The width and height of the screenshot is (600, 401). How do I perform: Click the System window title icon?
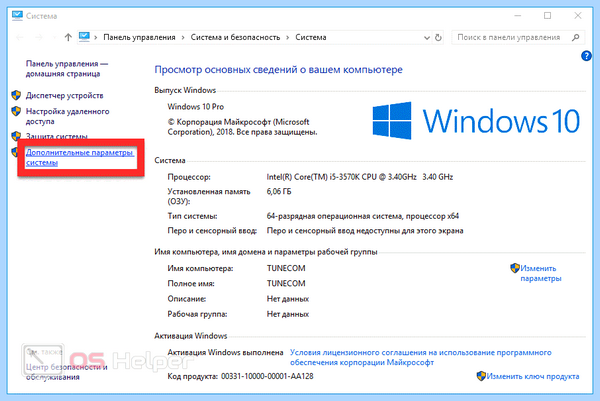17,16
